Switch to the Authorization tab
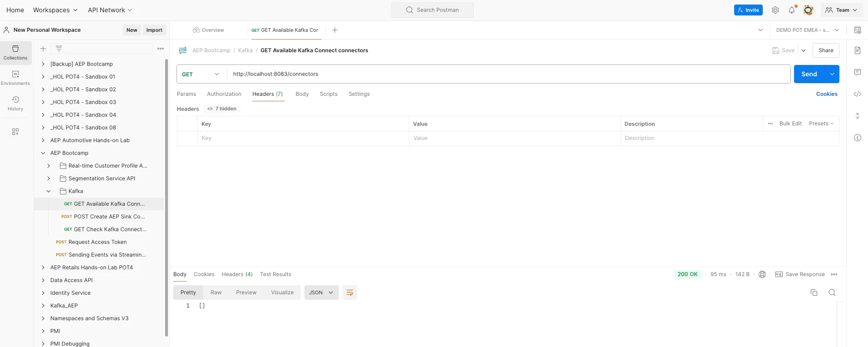Screen dimensions: 868x347 tap(224, 94)
